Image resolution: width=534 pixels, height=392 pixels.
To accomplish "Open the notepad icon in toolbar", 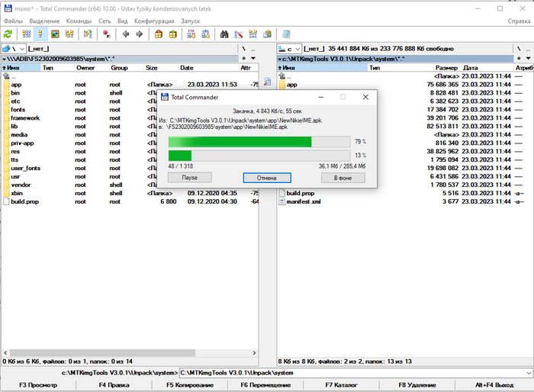I will (286, 34).
